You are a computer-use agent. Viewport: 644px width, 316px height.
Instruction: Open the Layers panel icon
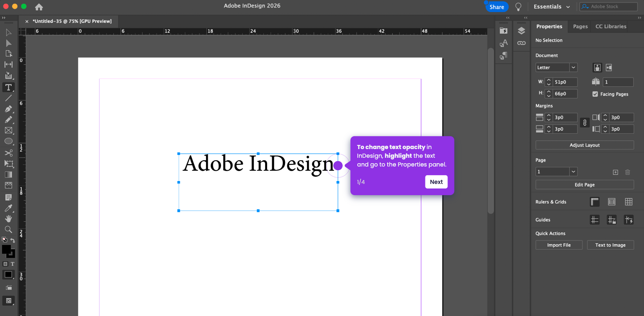point(521,31)
